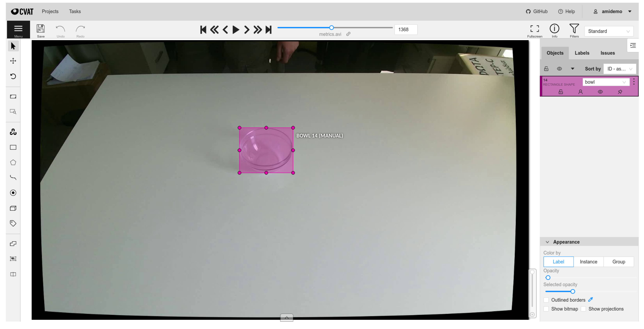644x329 pixels.
Task: Click the setup tag icon
Action: 13,223
